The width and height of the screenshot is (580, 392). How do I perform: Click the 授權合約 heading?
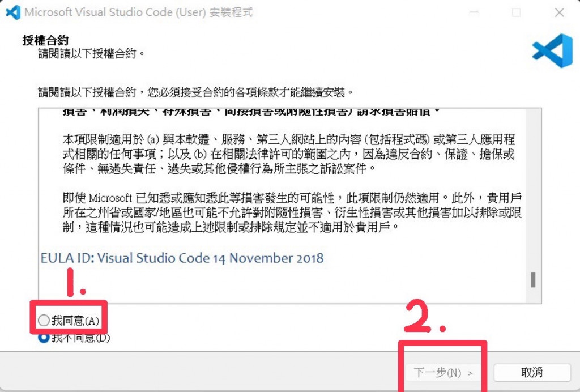point(45,40)
